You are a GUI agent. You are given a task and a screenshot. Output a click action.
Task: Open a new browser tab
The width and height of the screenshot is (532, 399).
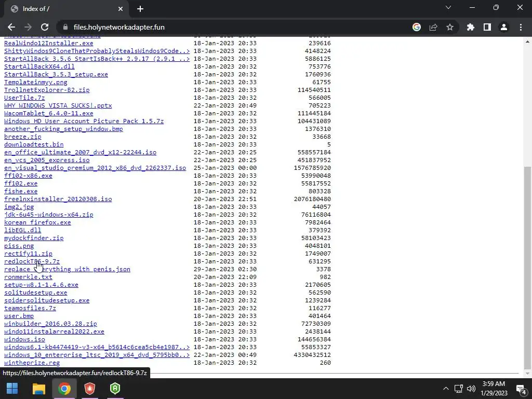(140, 9)
